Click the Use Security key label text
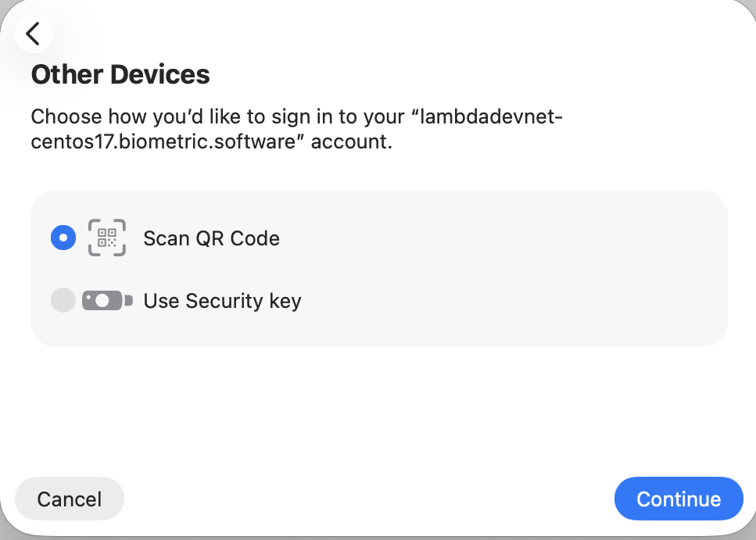 (x=222, y=301)
